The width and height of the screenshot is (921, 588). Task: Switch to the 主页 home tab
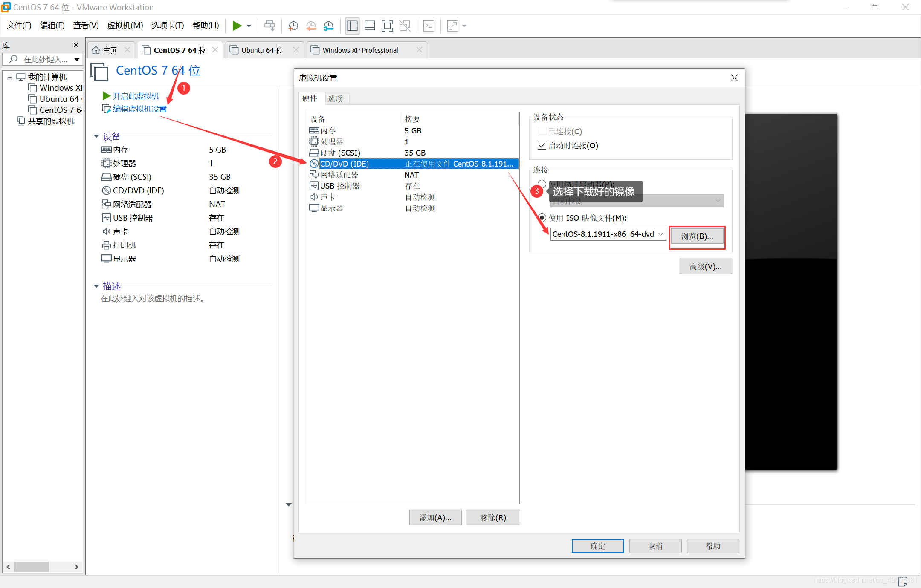point(105,50)
